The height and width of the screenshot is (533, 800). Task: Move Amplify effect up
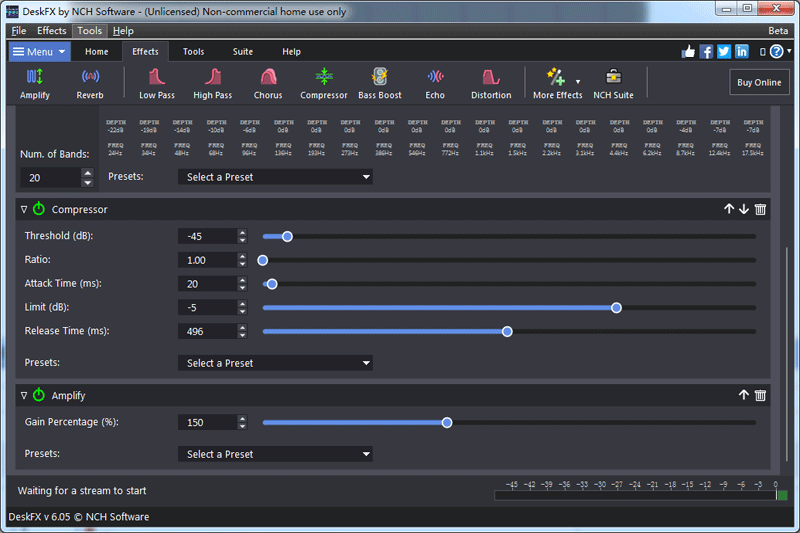coord(744,395)
